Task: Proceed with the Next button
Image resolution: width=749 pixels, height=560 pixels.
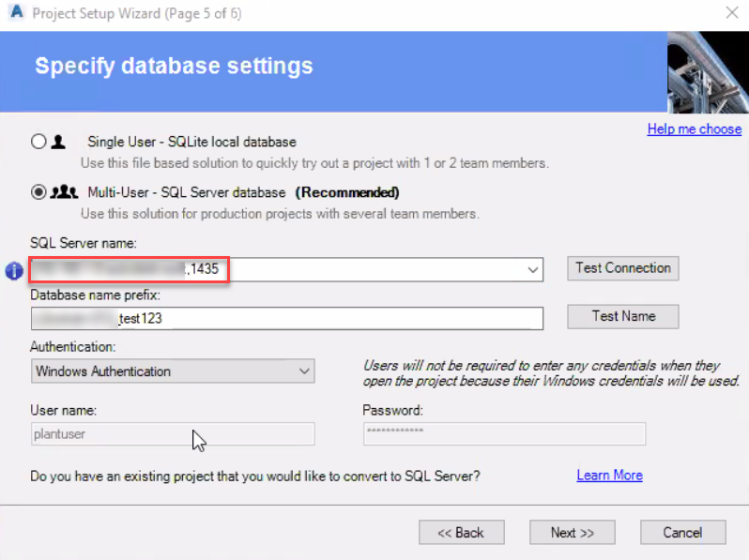Action: click(x=573, y=532)
